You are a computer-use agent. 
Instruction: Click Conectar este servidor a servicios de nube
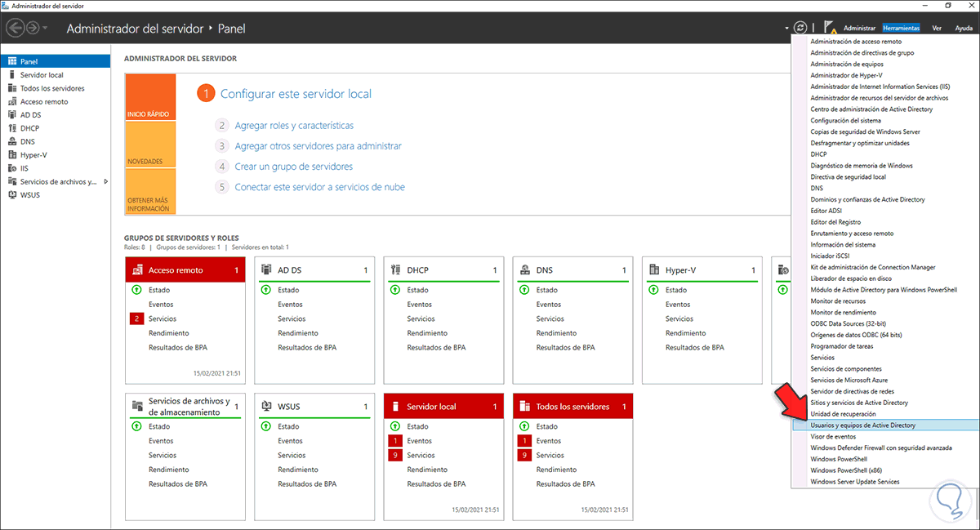point(319,187)
